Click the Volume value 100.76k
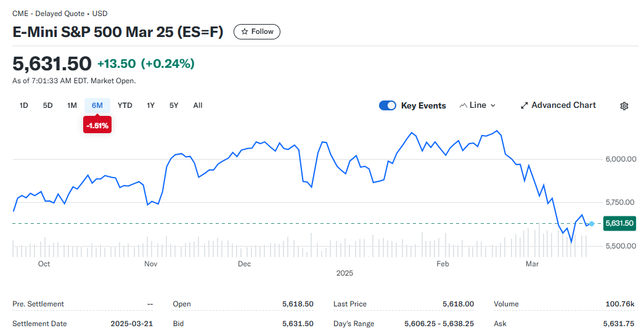The width and height of the screenshot is (644, 336). tap(620, 304)
